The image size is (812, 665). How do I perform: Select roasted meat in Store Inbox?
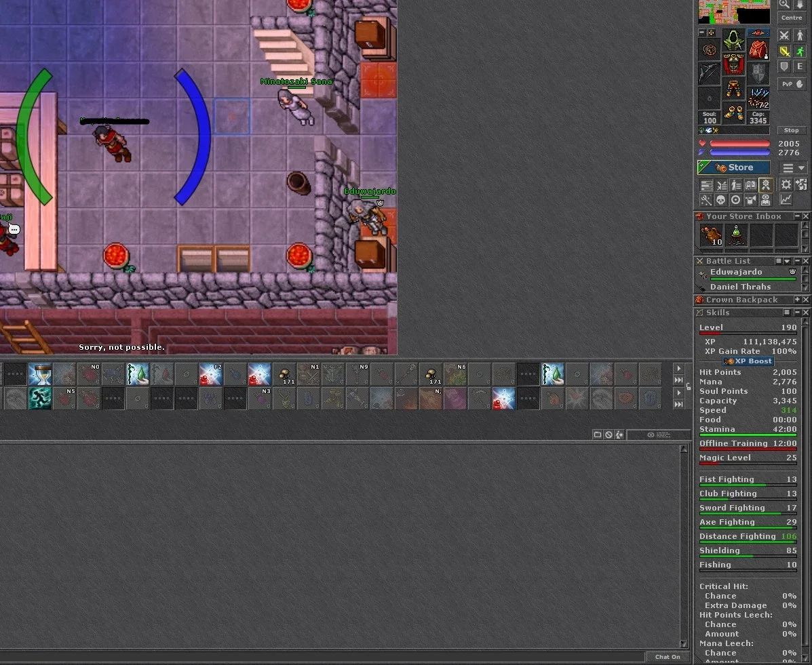711,235
